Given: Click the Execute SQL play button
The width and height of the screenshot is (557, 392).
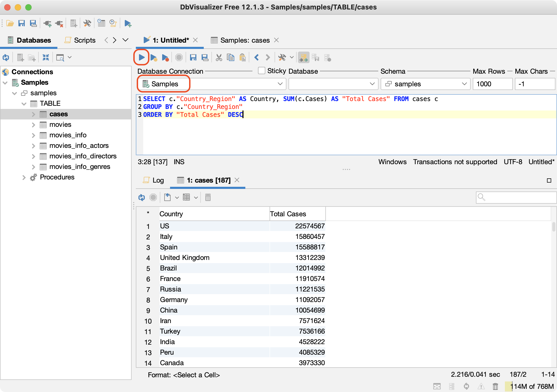Looking at the screenshot, I should pos(141,57).
